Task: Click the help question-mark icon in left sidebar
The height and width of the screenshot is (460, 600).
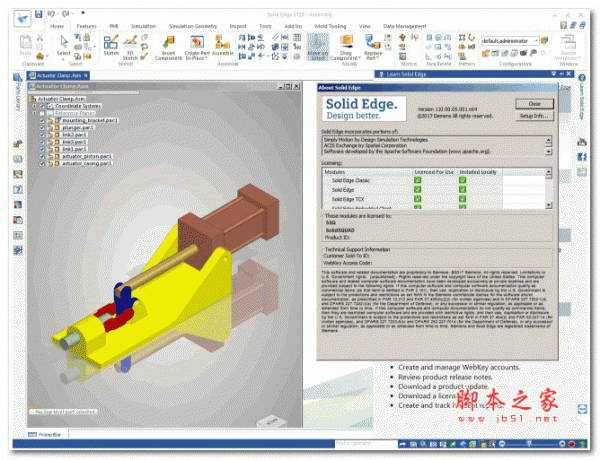Action: [18, 190]
